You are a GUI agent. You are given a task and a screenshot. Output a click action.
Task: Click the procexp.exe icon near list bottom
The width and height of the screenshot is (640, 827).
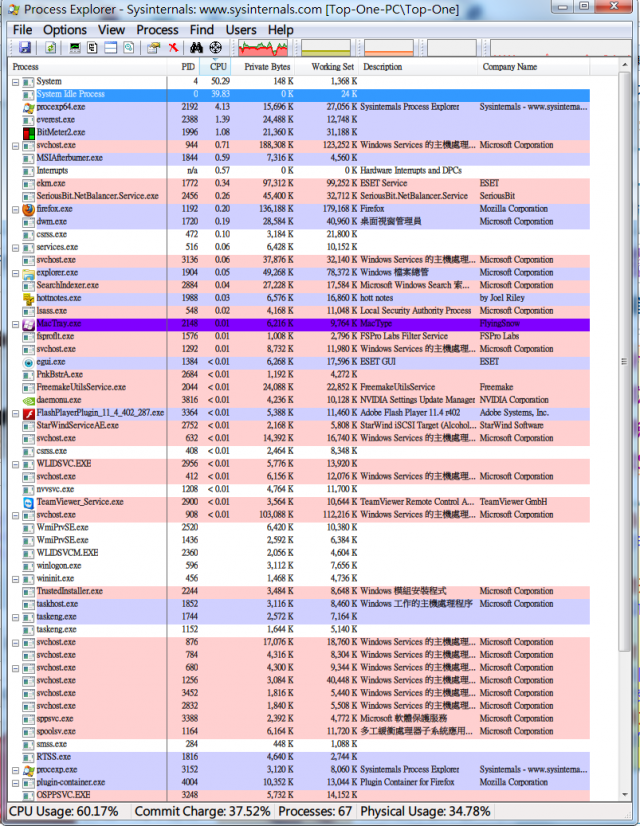28,771
